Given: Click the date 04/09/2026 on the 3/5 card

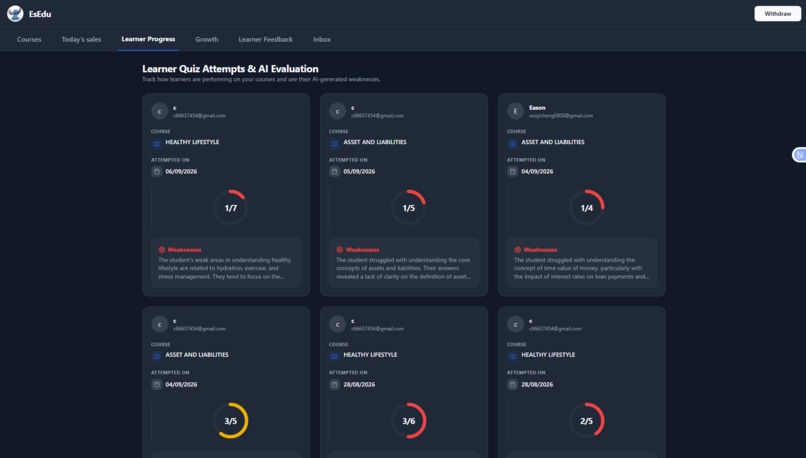Looking at the screenshot, I should pos(181,384).
